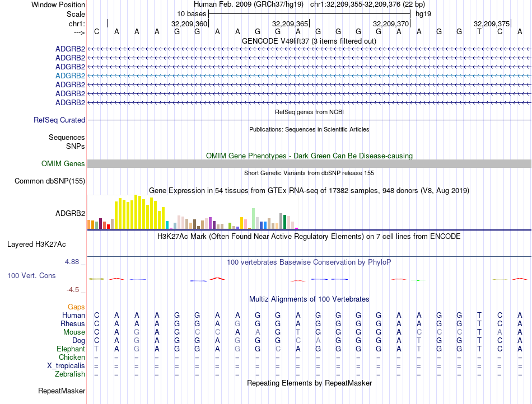The image size is (532, 404).
Task: Click the 32,209,365 coordinate tick label
Action: click(x=290, y=24)
